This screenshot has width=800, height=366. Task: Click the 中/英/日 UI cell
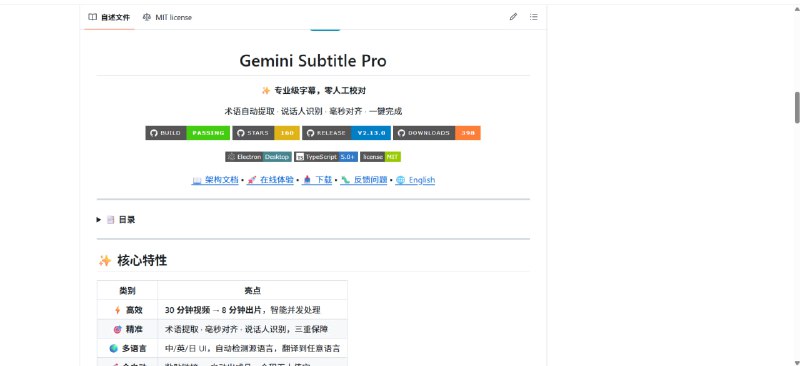click(x=253, y=349)
